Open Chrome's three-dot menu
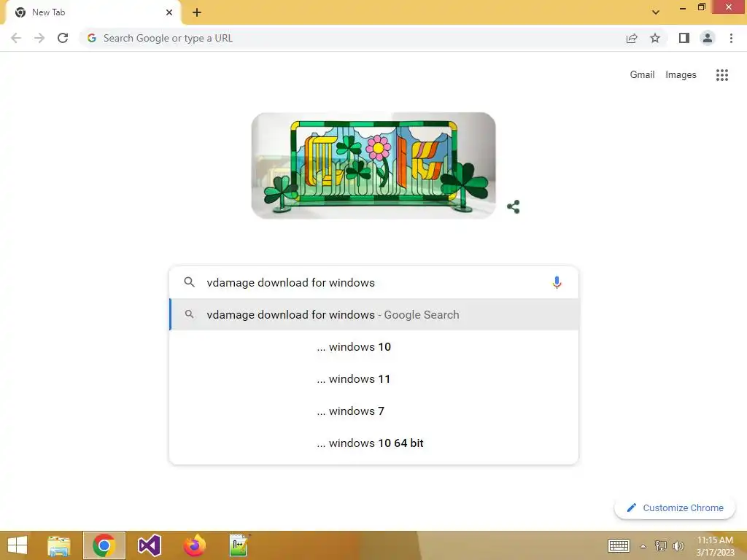The image size is (747, 560). [x=731, y=38]
